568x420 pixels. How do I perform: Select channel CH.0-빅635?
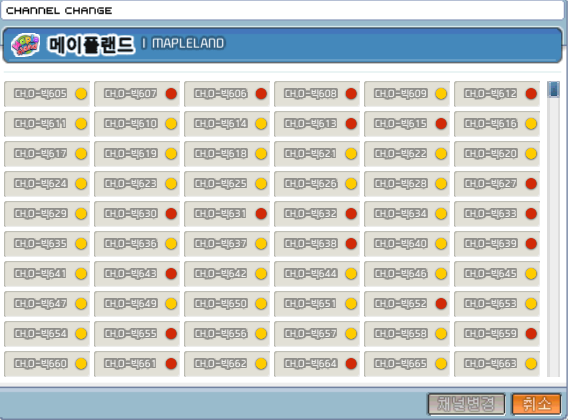click(47, 244)
